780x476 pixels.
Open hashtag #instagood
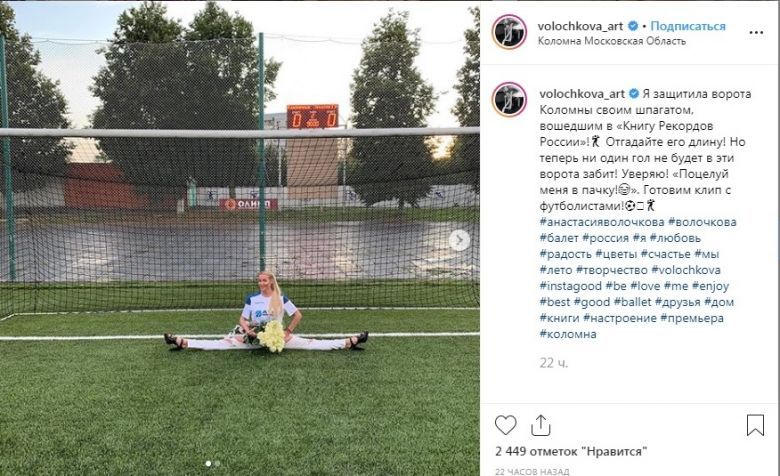[571, 286]
